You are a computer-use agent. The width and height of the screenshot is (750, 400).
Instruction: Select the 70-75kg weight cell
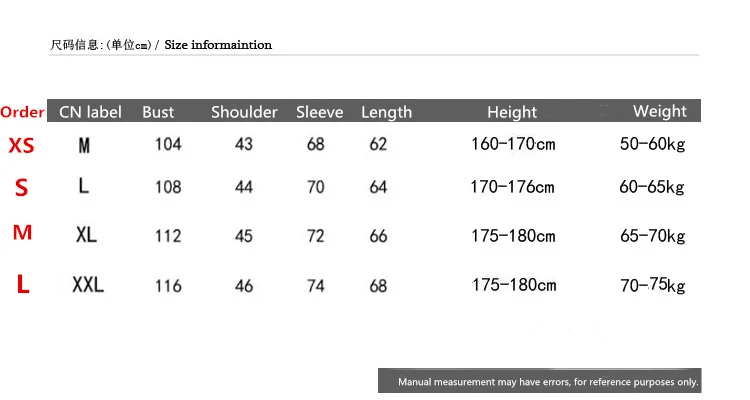pyautogui.click(x=652, y=285)
